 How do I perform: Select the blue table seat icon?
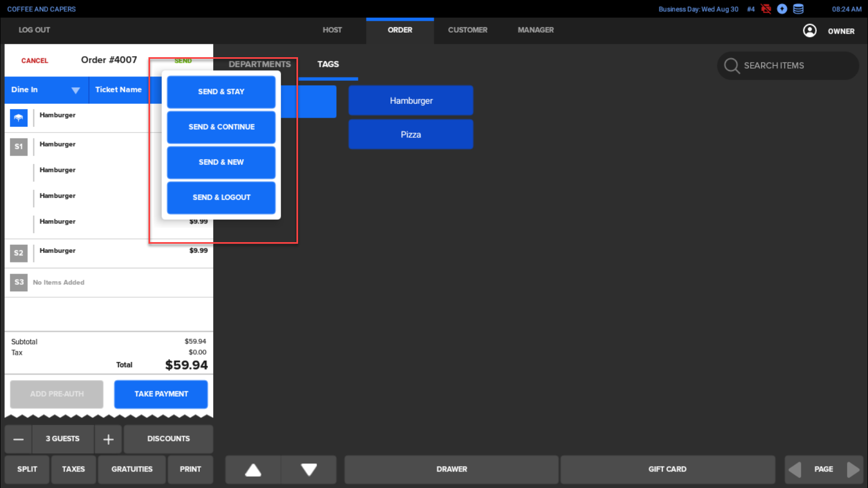19,118
